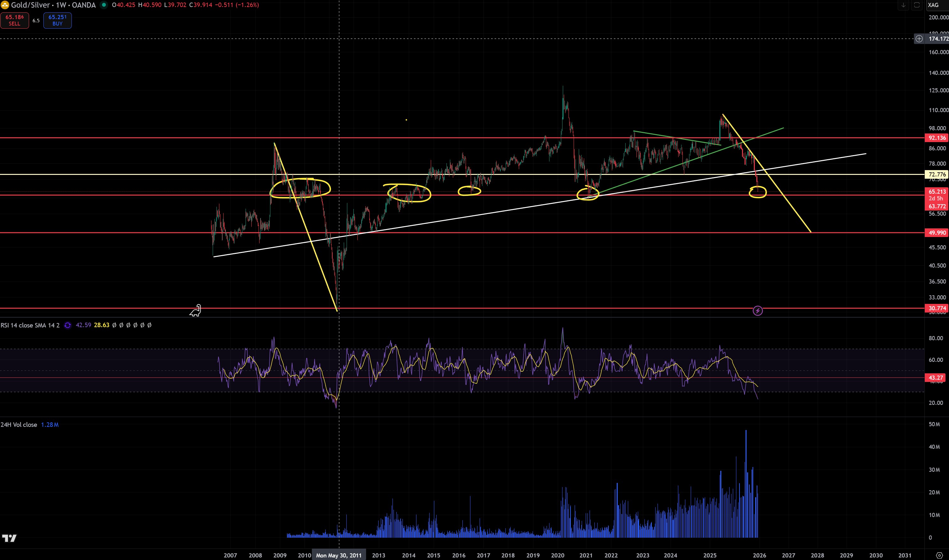Click the Gold/Silver 1W OANDA title
The width and height of the screenshot is (949, 560).
53,5
